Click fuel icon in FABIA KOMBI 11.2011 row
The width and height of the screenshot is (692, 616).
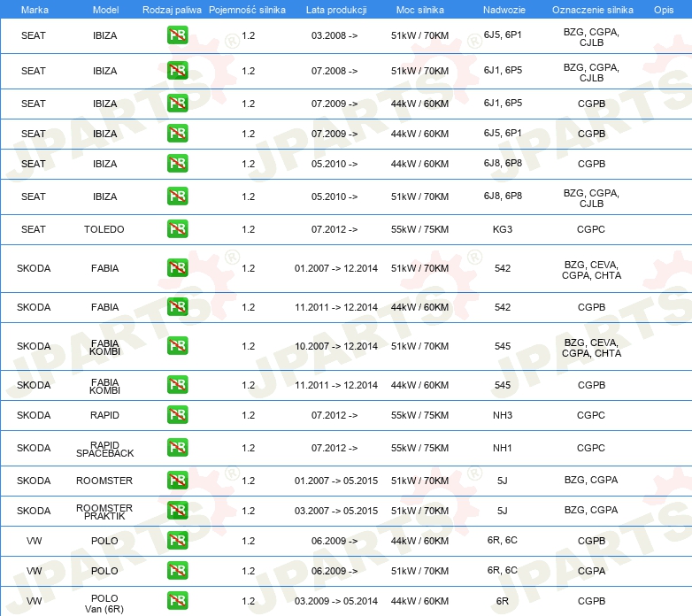pos(177,385)
